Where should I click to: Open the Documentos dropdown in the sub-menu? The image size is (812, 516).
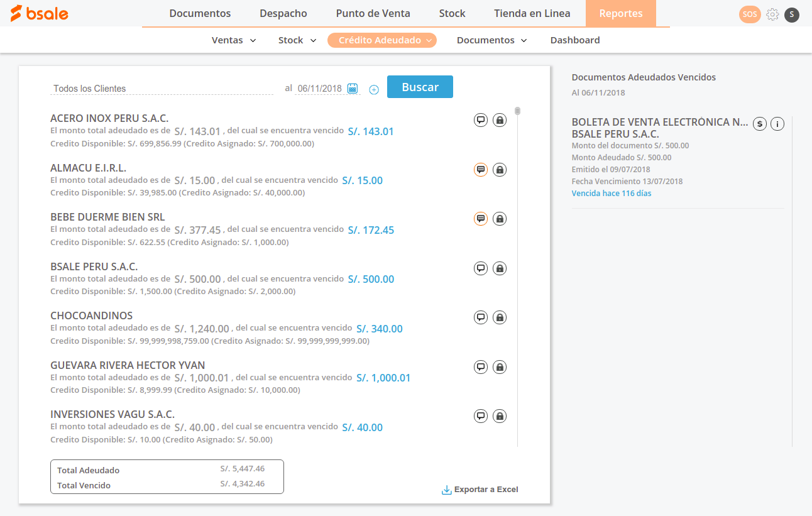pos(491,40)
